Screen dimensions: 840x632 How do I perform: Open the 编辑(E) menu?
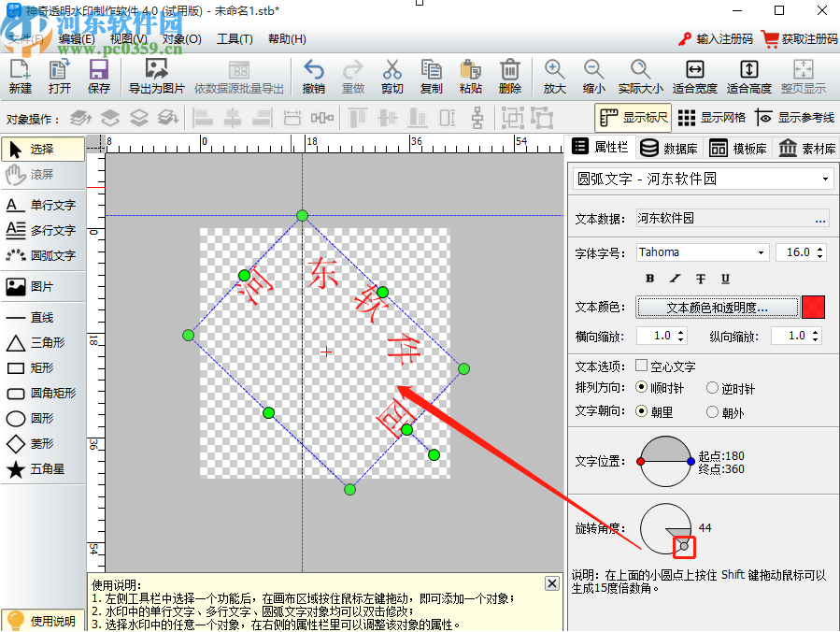[77, 39]
